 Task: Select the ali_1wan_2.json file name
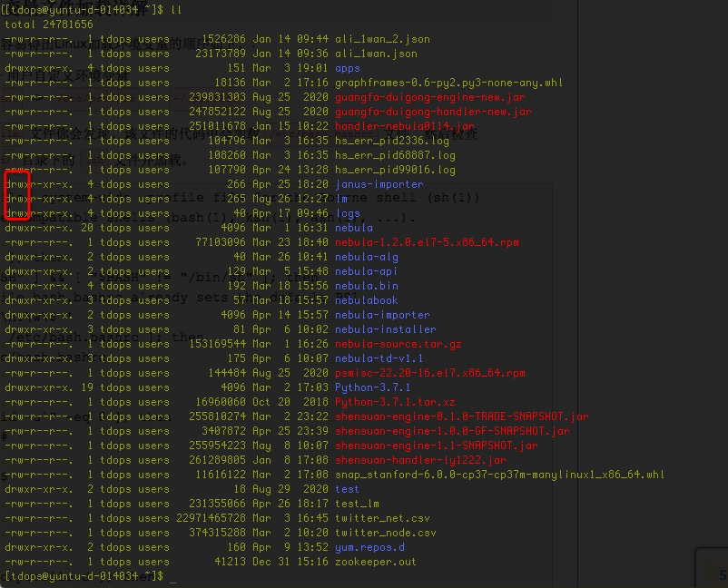click(x=382, y=39)
